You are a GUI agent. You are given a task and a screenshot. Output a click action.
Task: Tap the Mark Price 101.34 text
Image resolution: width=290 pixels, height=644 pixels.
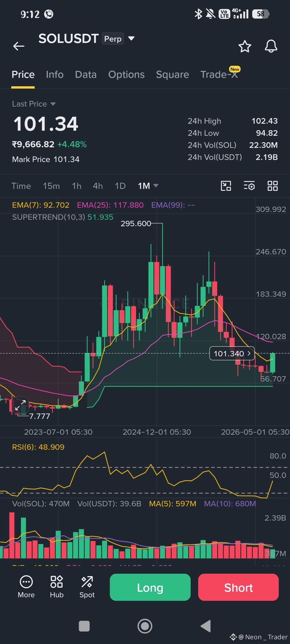tap(46, 159)
